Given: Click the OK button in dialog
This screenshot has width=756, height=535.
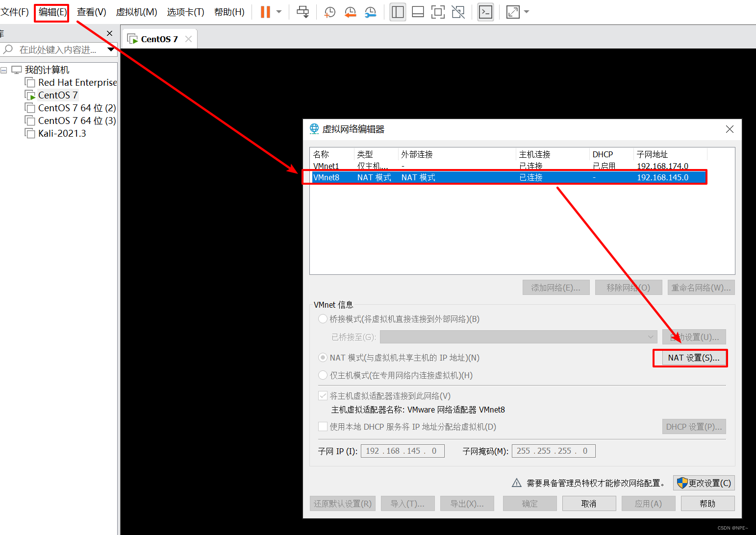Looking at the screenshot, I should [x=530, y=504].
